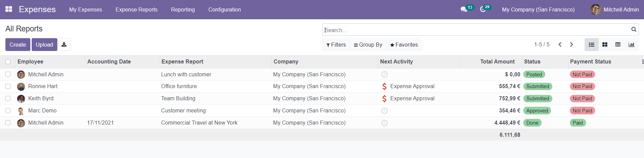Click Mitchell Admin avatar in top bar

click(595, 9)
